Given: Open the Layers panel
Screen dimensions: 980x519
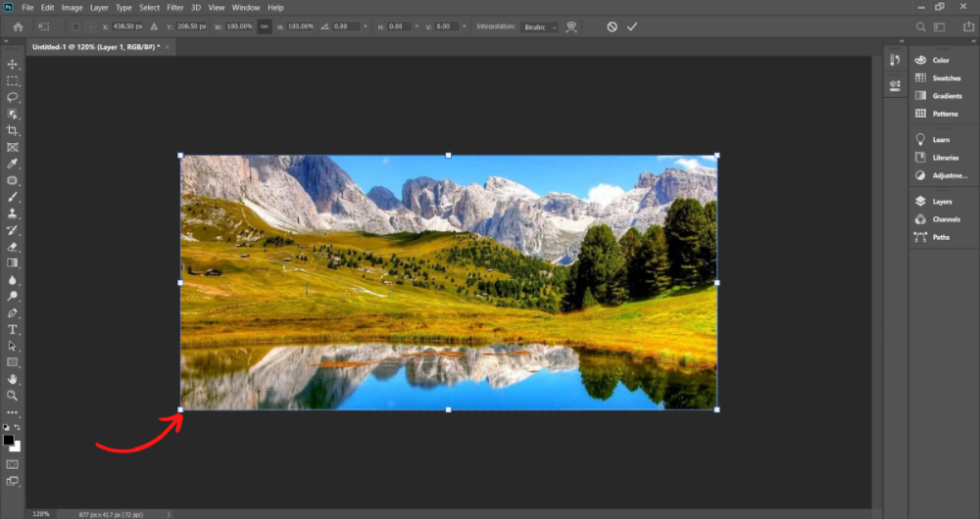Looking at the screenshot, I should point(943,202).
